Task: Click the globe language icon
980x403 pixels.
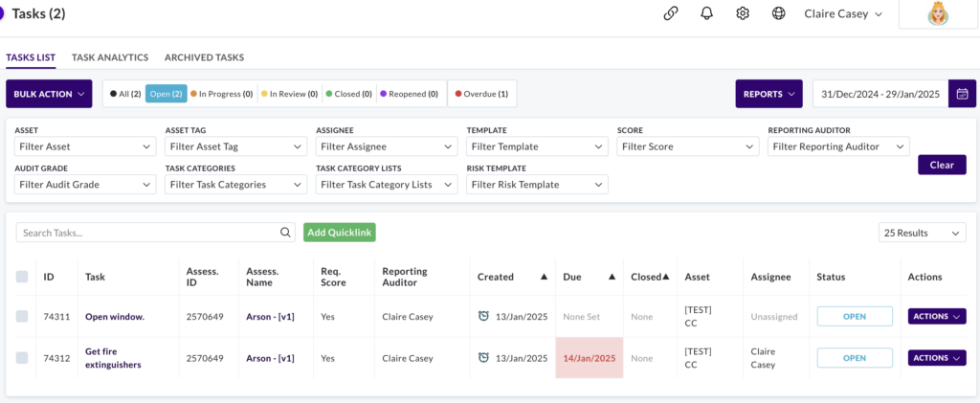Action: tap(779, 13)
